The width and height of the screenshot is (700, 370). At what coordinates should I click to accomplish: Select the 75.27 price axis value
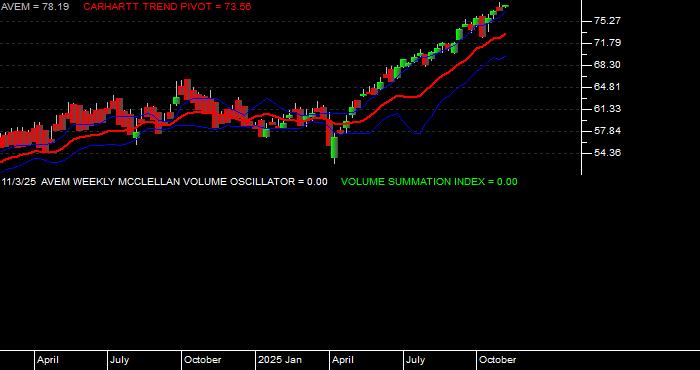608,21
